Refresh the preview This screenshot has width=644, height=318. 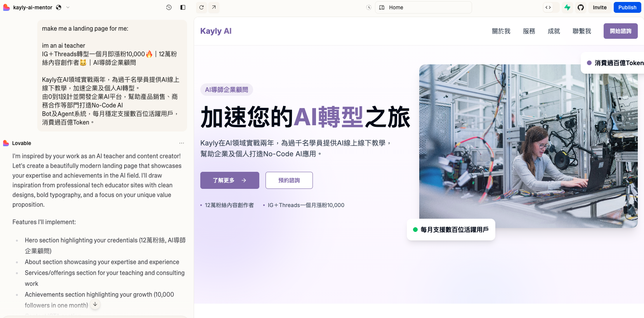201,7
